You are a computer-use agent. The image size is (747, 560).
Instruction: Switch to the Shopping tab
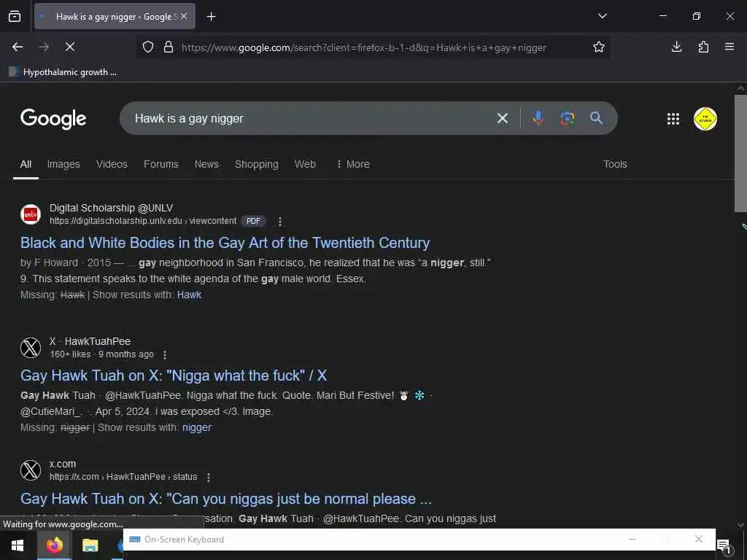256,164
